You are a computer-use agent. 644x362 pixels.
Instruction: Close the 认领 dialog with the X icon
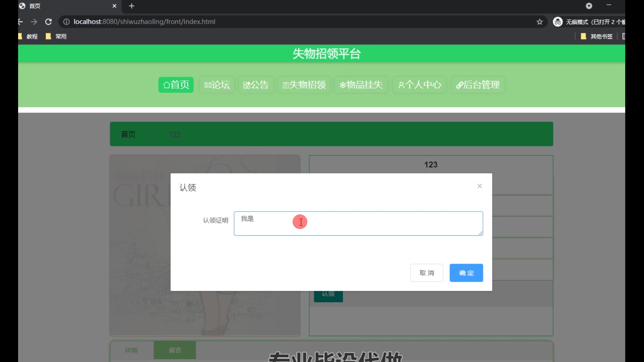point(480,186)
